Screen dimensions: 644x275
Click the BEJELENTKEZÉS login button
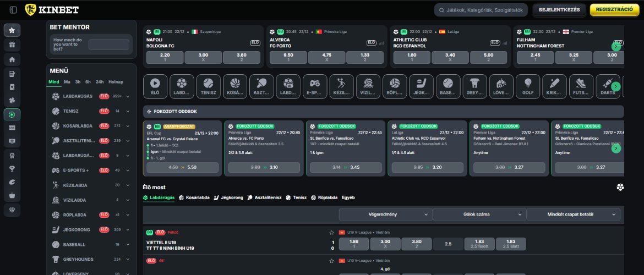coord(559,10)
